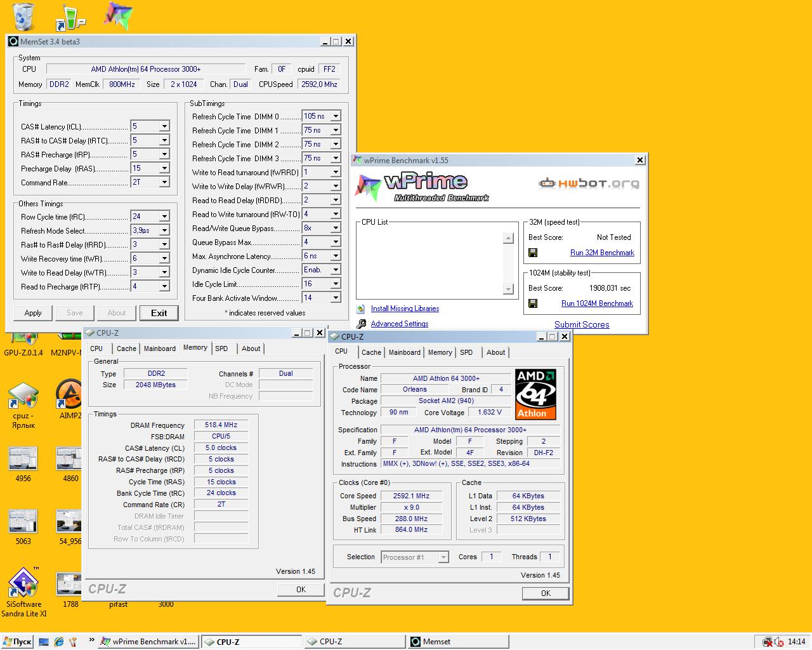Click the network disconnected tray icon
The width and height of the screenshot is (812, 650).
coord(768,642)
